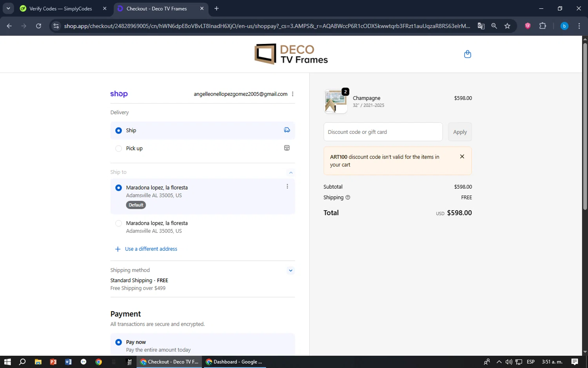
Task: Choose the second Maradona lopez address
Action: tap(118, 223)
